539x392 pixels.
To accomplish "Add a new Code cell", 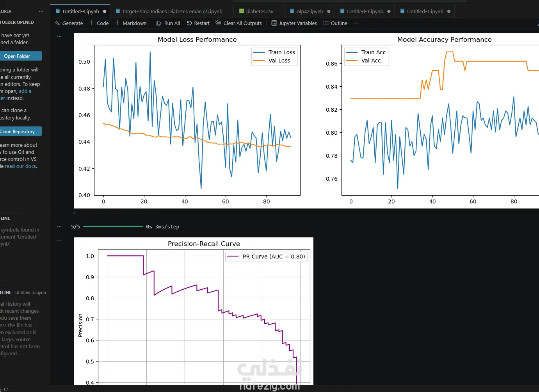I will 99,23.
